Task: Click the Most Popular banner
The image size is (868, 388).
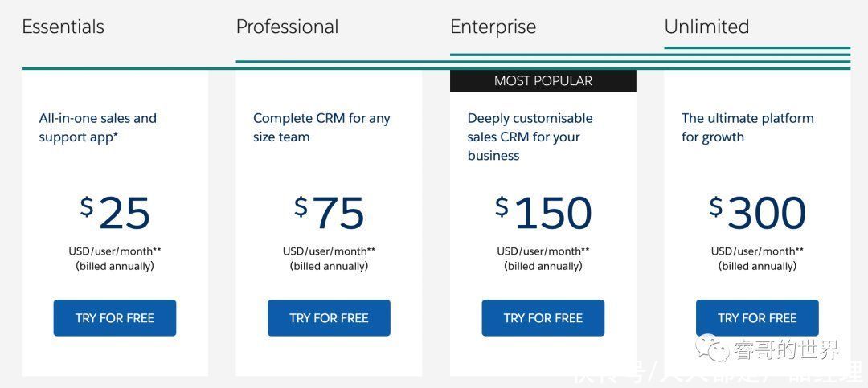Action: tap(543, 81)
